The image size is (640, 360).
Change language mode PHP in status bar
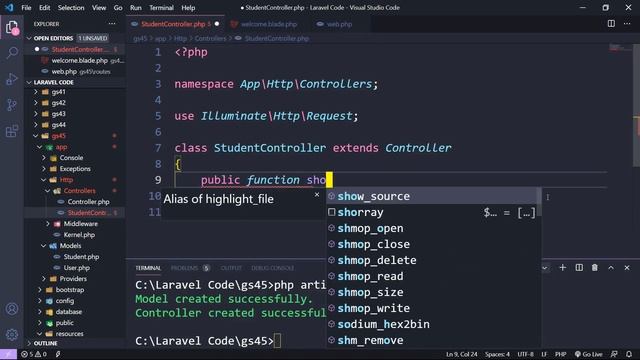(x=560, y=354)
